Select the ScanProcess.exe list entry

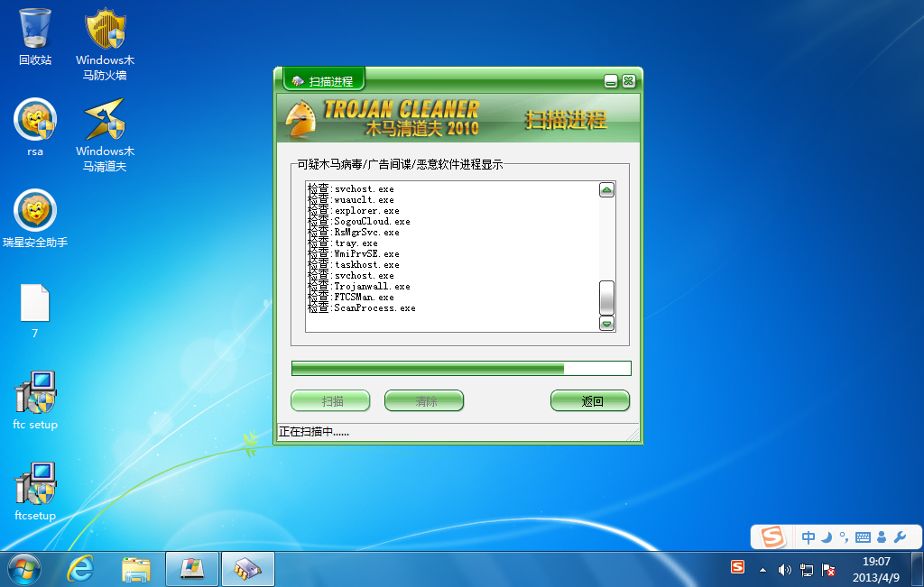tap(362, 307)
